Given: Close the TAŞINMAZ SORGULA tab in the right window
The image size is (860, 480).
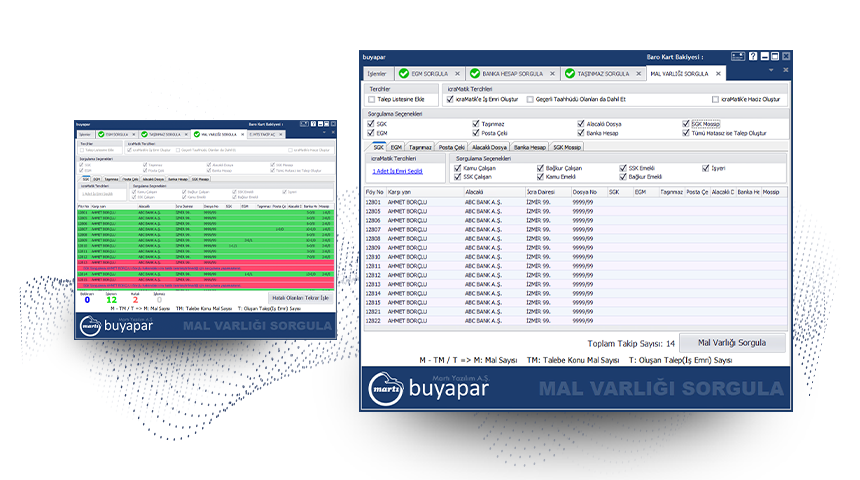Looking at the screenshot, I should click(x=638, y=74).
